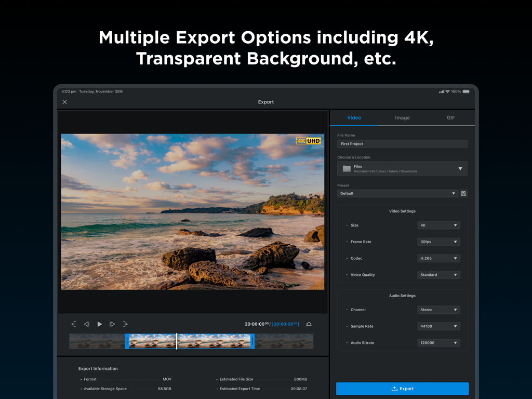Switch to the Image tab
Screen dimensions: 532x399
(402, 118)
